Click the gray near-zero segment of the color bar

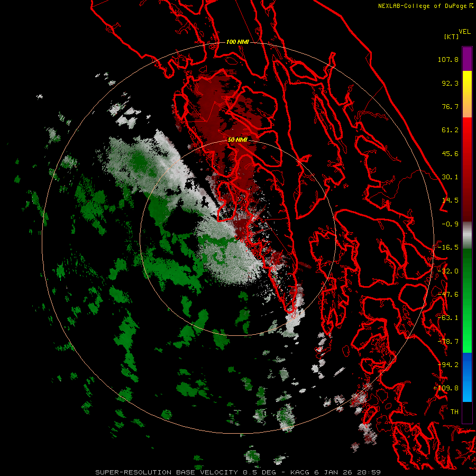tap(467, 235)
